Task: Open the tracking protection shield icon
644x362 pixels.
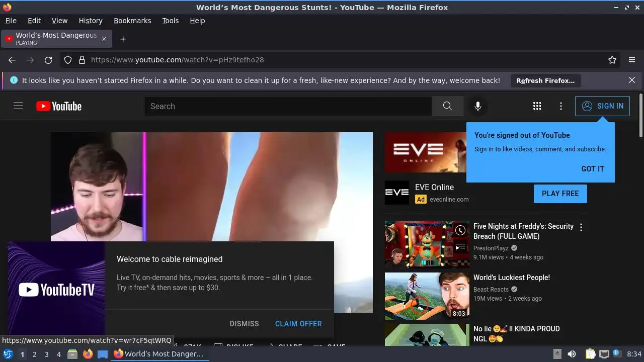Action: [68, 60]
